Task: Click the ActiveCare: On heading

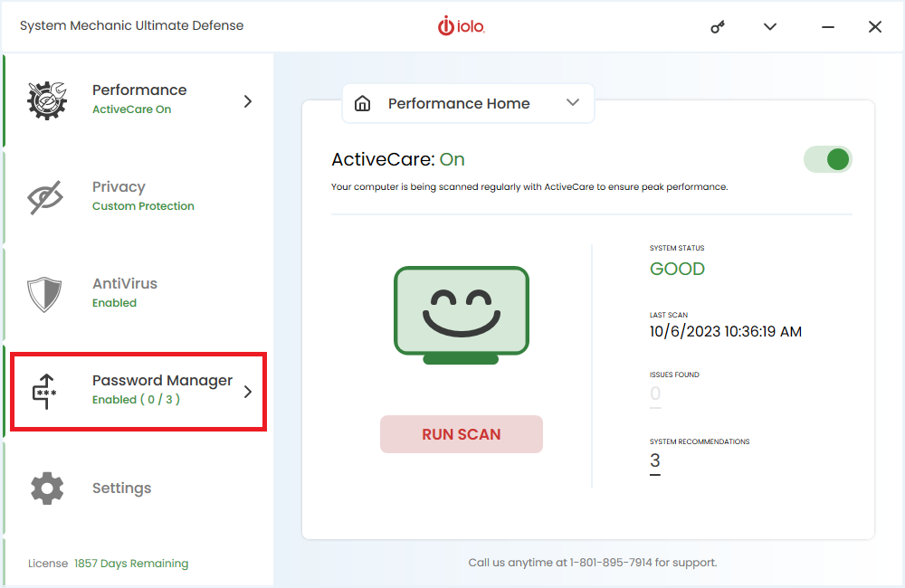Action: 397,159
